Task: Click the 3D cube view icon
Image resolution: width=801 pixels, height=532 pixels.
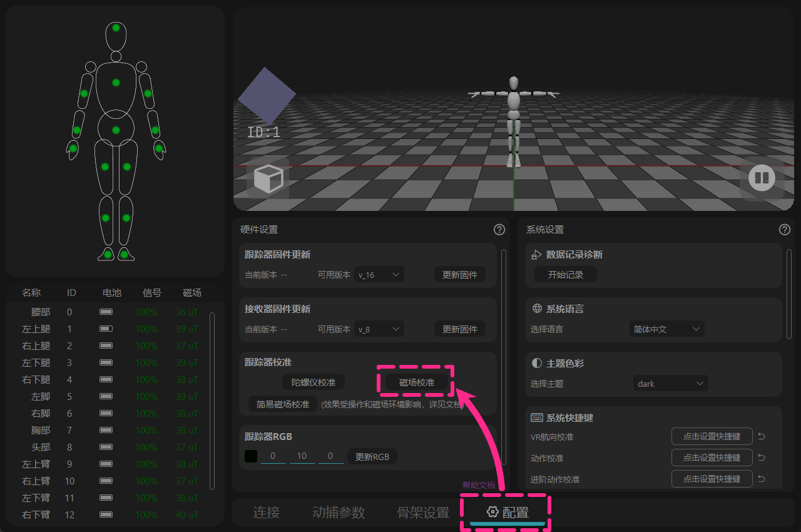Action: (268, 178)
